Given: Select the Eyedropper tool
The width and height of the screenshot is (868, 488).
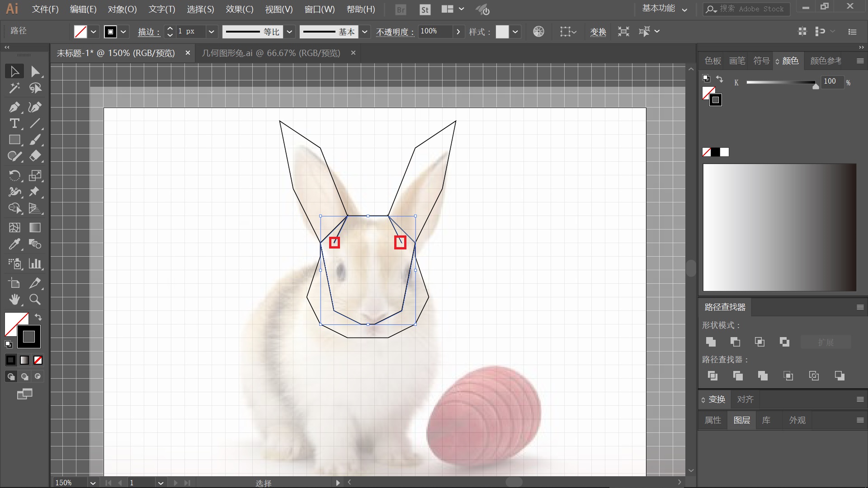Looking at the screenshot, I should pyautogui.click(x=14, y=244).
